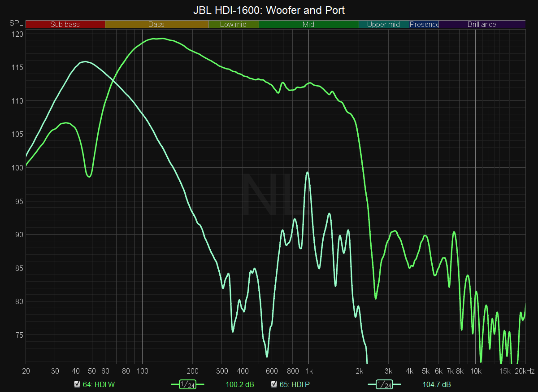538x392 pixels.
Task: Toggle the 65: HDI P trace checkbox
Action: click(274, 384)
